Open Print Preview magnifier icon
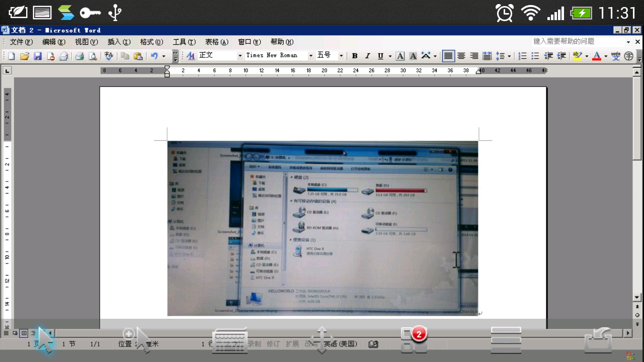The width and height of the screenshot is (644, 362). 93,56
